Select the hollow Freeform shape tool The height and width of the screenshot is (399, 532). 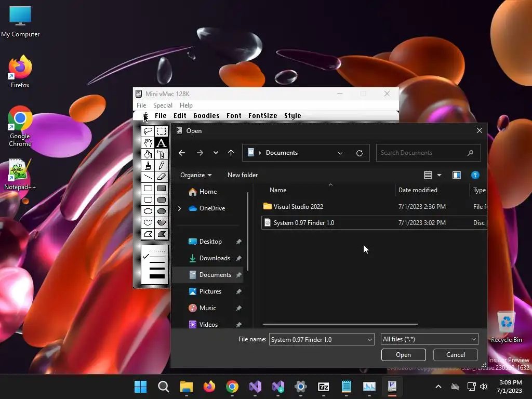pos(148,222)
